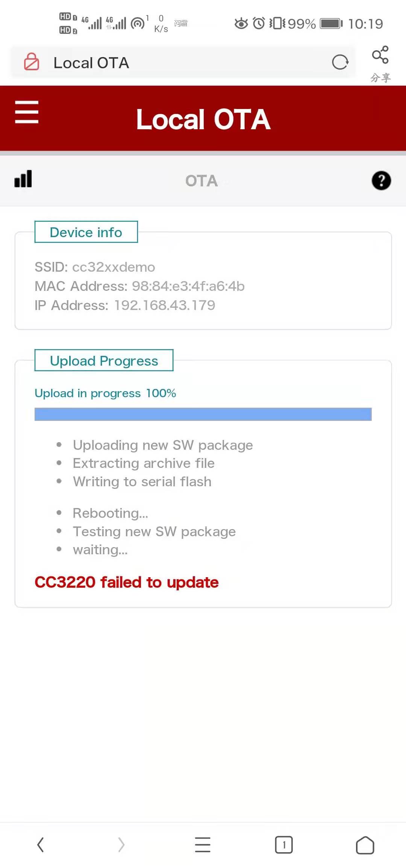
Task: Reload the page with refresh icon
Action: pyautogui.click(x=340, y=62)
